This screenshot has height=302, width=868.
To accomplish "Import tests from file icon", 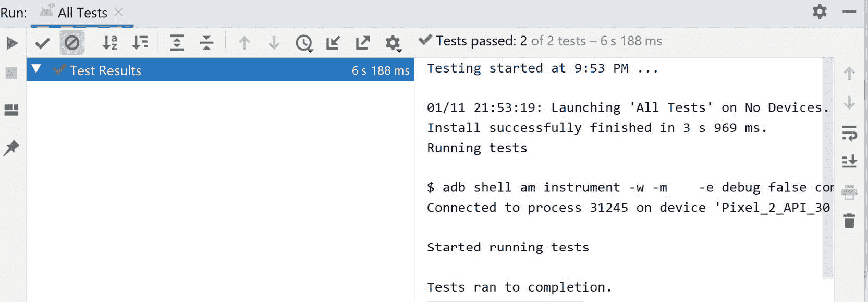I will point(333,43).
